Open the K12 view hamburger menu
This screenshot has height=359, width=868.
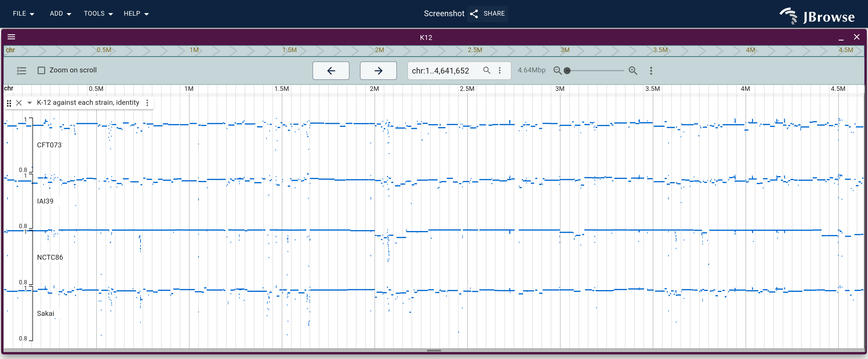12,37
